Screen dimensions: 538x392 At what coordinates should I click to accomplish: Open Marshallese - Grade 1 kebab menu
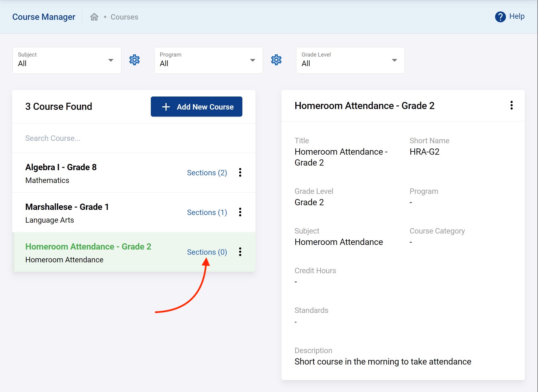pyautogui.click(x=240, y=212)
